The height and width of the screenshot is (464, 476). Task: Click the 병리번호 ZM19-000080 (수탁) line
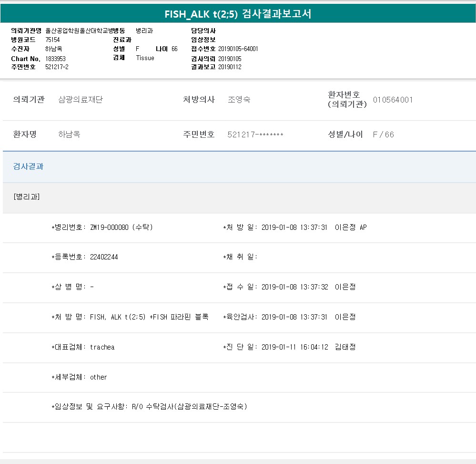click(102, 227)
